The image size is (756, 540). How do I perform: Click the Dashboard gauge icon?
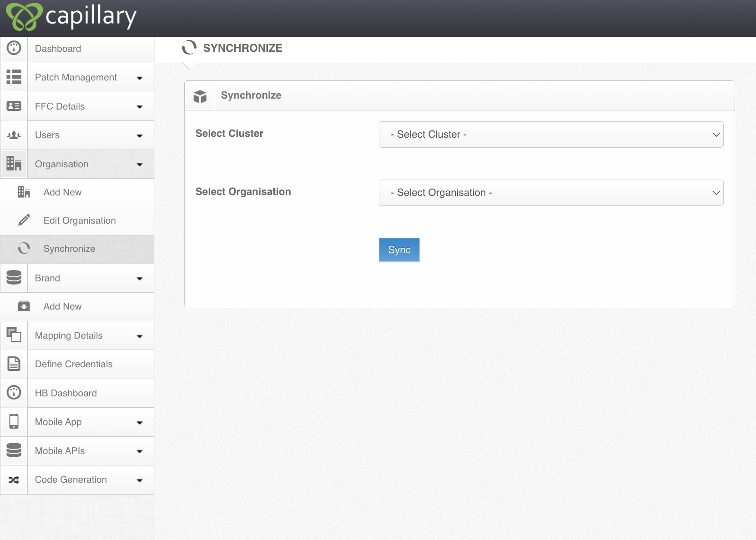pos(14,48)
